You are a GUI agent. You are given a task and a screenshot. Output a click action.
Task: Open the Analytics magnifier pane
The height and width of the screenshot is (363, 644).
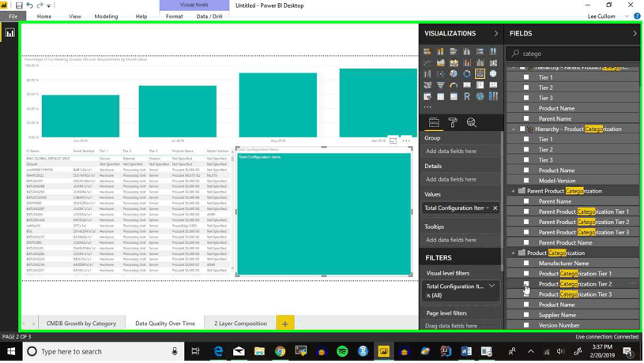coord(471,122)
